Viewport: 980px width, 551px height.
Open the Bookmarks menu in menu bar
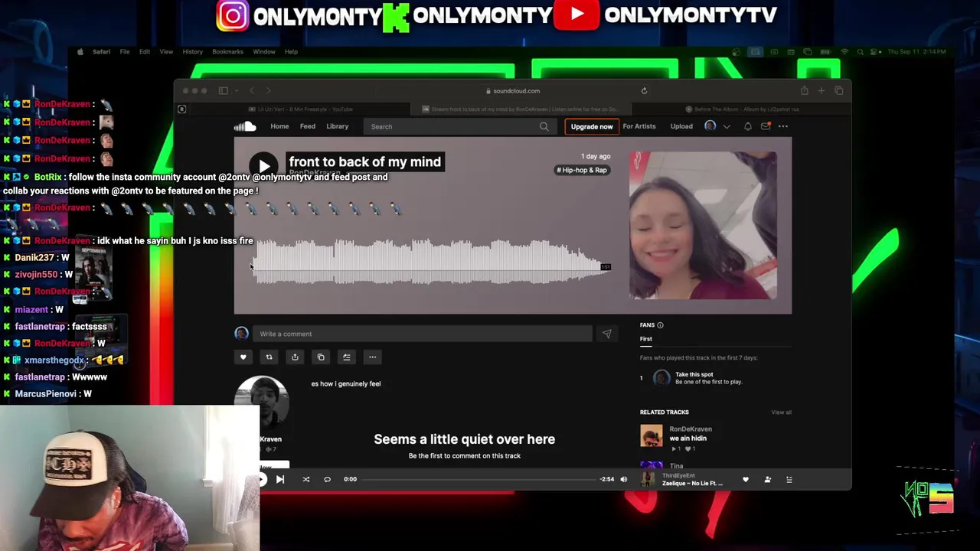227,51
